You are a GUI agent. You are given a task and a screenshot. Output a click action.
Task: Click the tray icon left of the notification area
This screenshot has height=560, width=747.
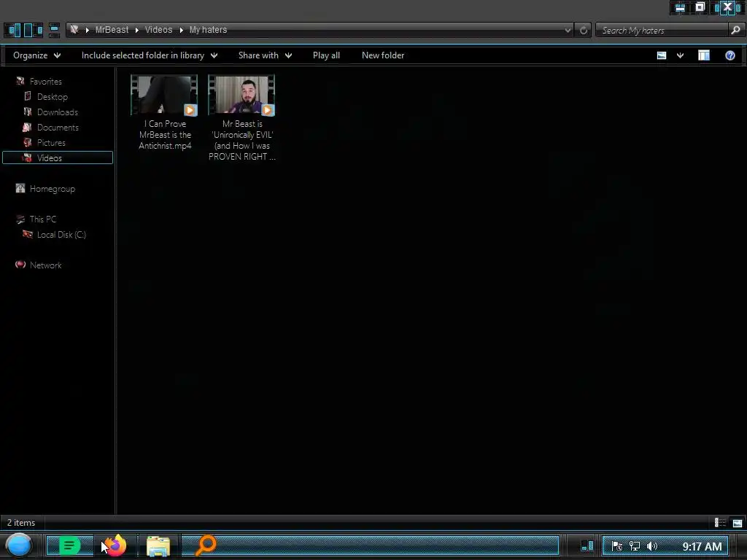[587, 545]
